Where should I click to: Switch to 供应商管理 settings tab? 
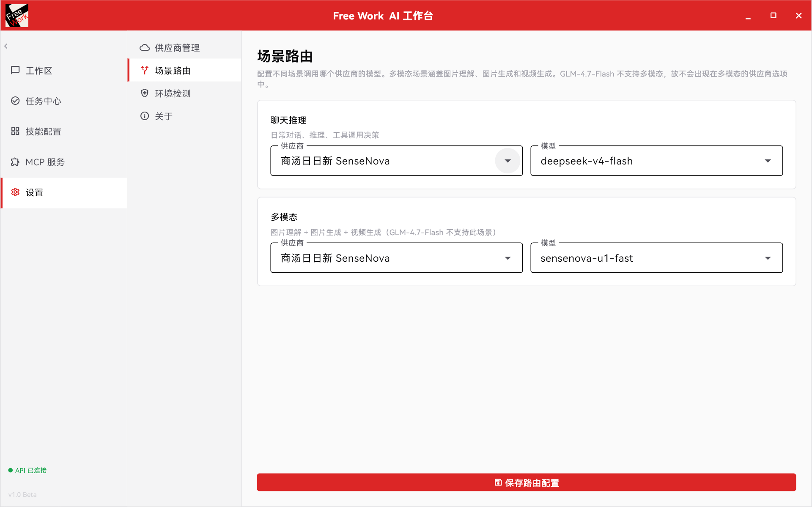(184, 47)
